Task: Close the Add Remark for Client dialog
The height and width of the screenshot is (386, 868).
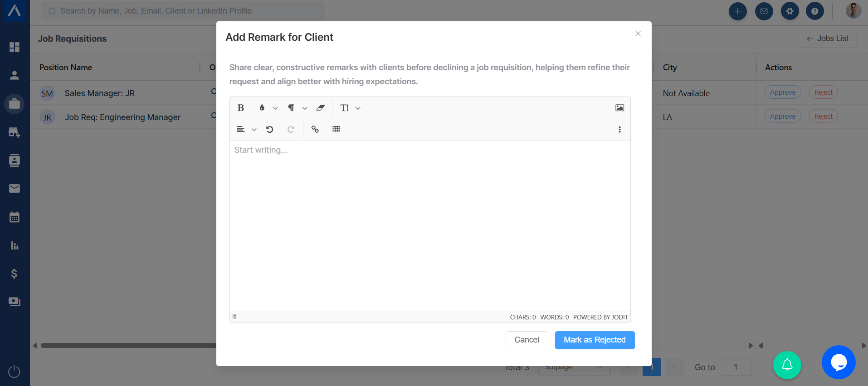Action: click(x=638, y=34)
